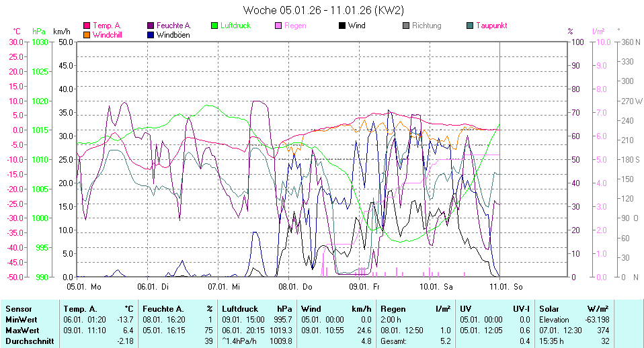Click the orange Windchill legend swatch
This screenshot has width=644, height=348.
tap(87, 35)
